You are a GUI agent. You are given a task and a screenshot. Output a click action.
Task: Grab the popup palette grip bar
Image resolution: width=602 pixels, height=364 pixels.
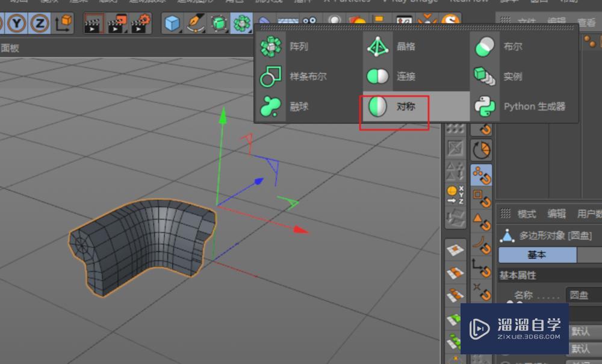pos(416,28)
